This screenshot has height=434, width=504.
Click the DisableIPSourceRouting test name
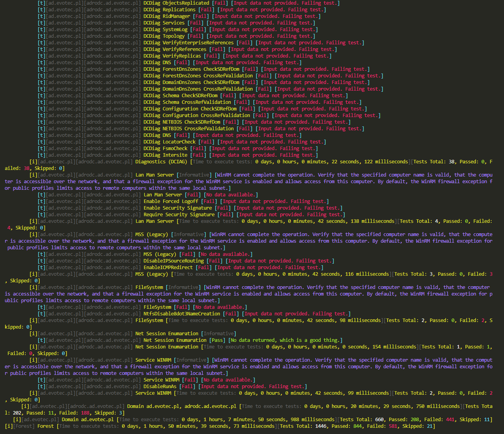point(174,261)
